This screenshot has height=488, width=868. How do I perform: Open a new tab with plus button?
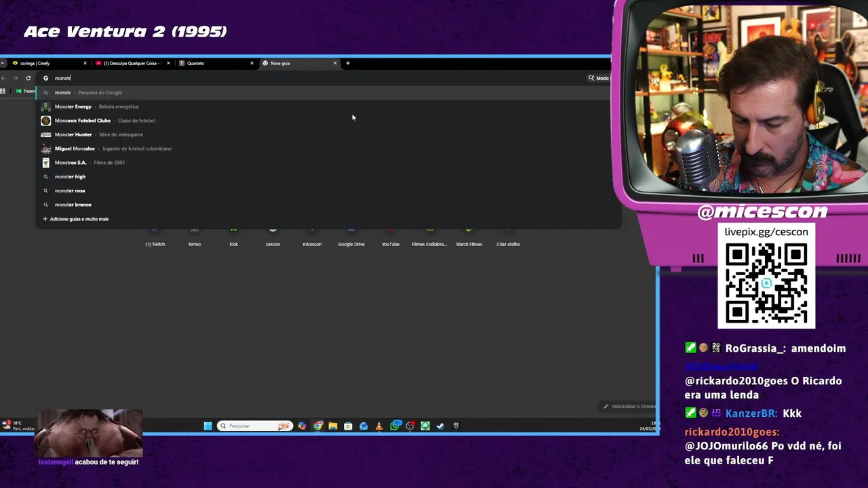348,63
